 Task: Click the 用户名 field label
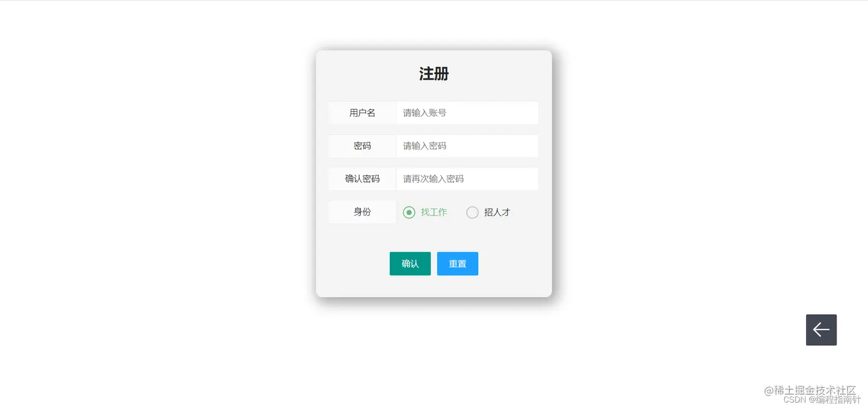pos(362,113)
